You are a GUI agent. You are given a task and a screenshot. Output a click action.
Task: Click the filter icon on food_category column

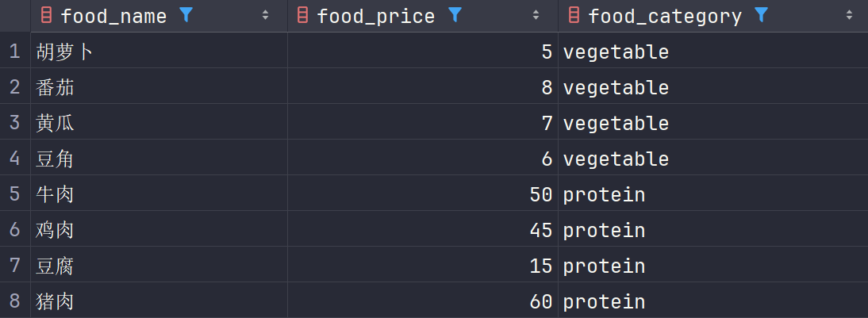tap(761, 15)
